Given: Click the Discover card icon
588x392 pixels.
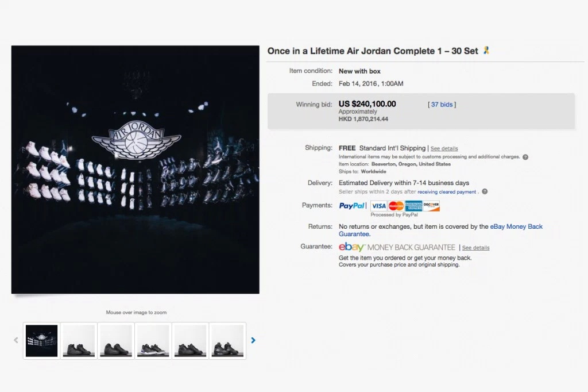Looking at the screenshot, I should (x=431, y=206).
